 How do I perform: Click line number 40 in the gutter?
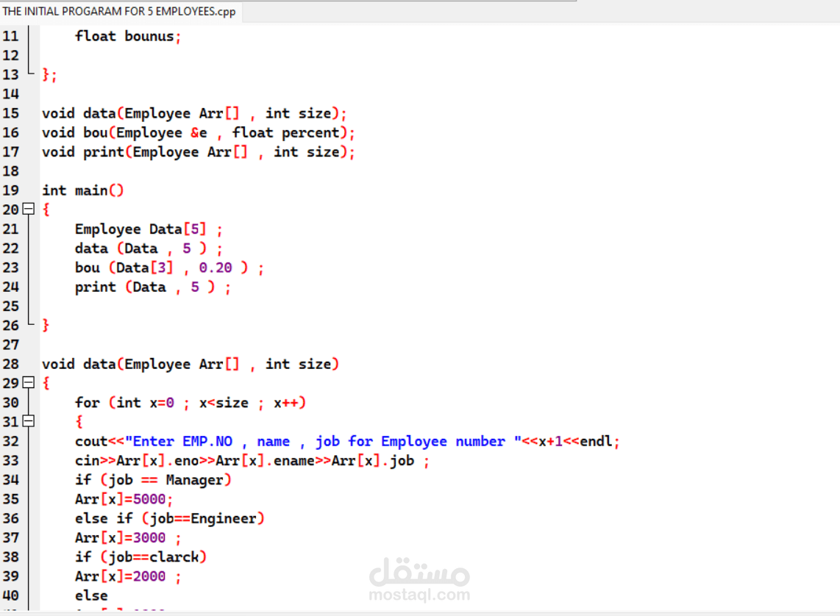11,595
